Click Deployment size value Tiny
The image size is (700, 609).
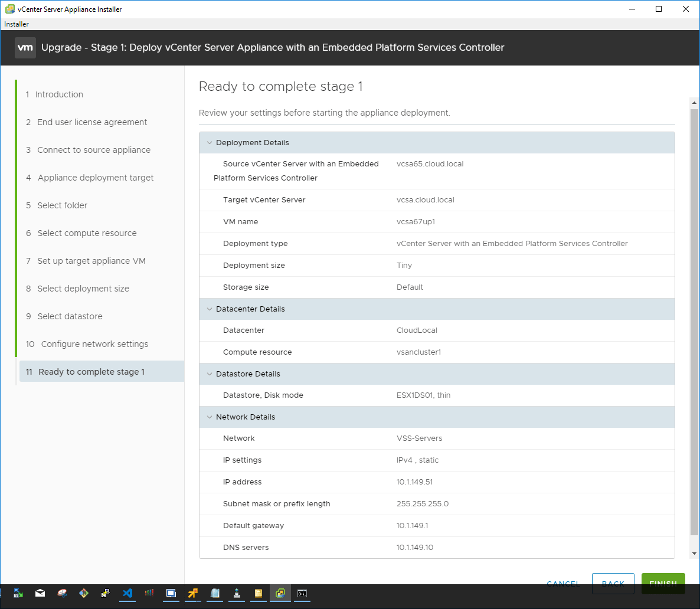click(x=404, y=265)
